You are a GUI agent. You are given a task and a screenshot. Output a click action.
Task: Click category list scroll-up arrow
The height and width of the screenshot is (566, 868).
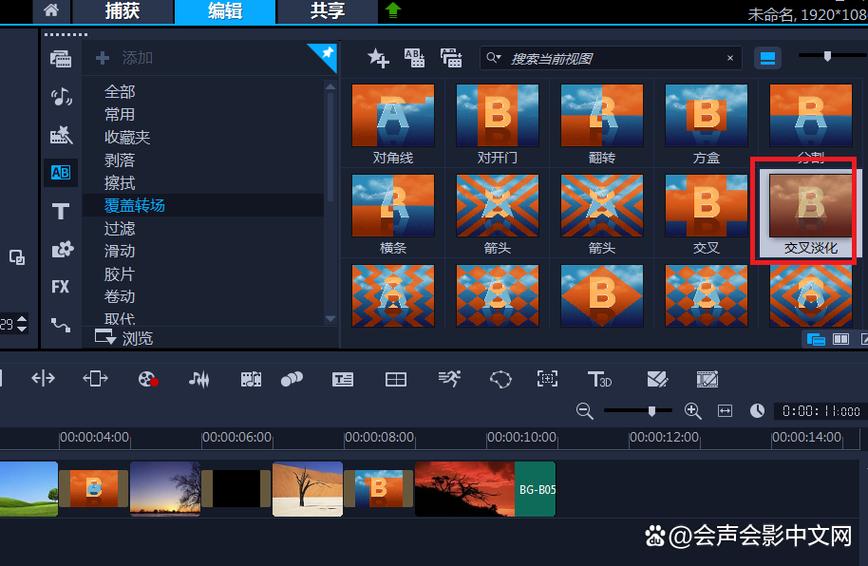point(330,86)
